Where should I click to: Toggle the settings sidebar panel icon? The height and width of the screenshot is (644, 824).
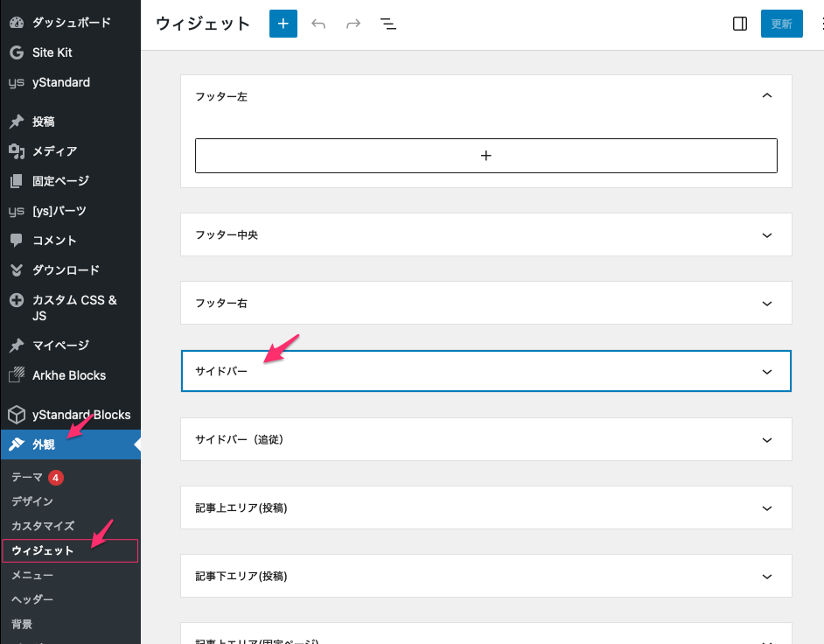(x=739, y=24)
